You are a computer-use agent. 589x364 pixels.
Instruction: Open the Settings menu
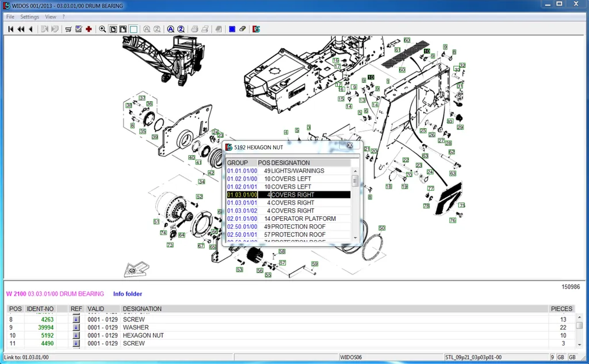pyautogui.click(x=29, y=17)
